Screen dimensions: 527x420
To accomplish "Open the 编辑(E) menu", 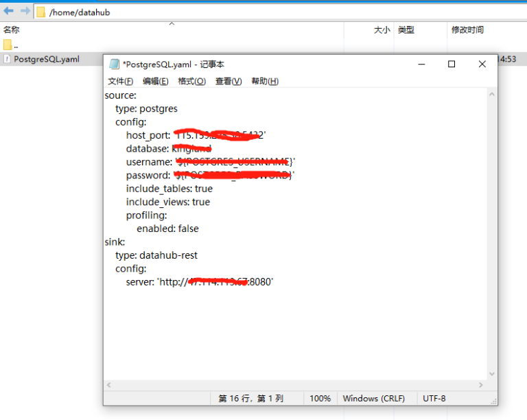I will 156,81.
